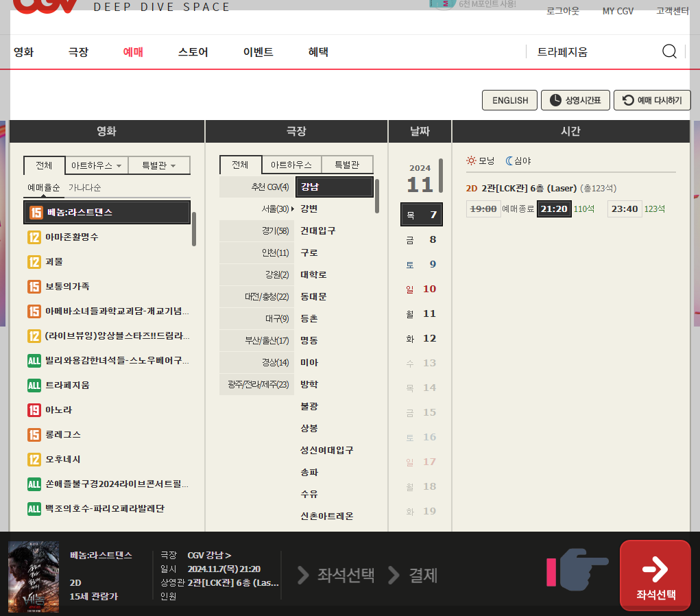Click the CGV logo

pos(45,5)
